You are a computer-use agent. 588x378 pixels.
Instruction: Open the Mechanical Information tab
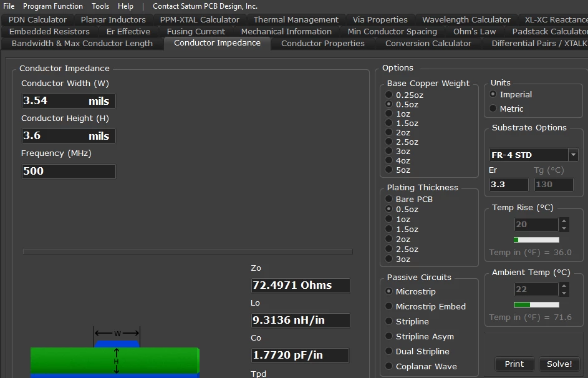click(x=286, y=31)
